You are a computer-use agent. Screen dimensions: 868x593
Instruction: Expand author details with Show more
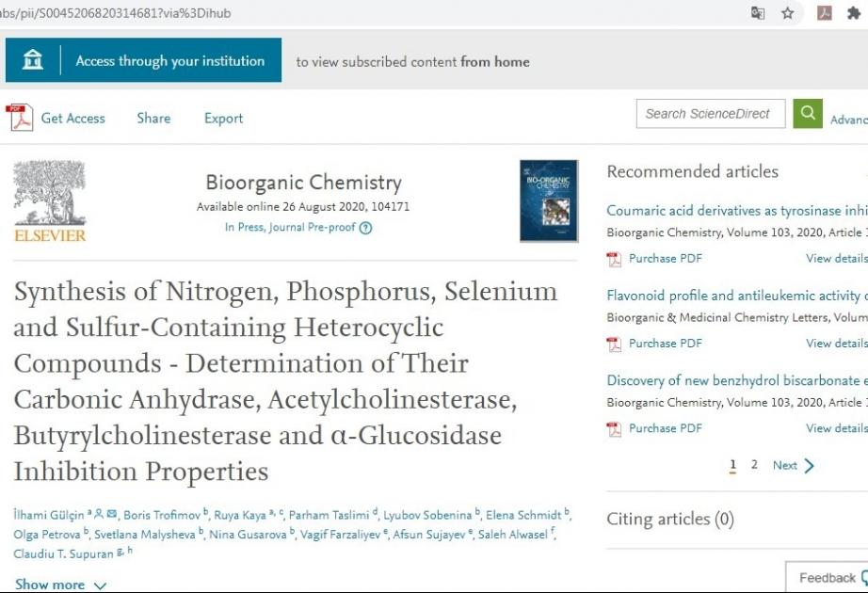60,585
